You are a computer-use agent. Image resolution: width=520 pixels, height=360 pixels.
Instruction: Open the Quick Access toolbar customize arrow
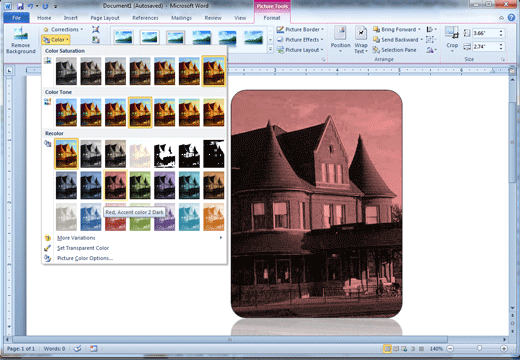pos(56,6)
